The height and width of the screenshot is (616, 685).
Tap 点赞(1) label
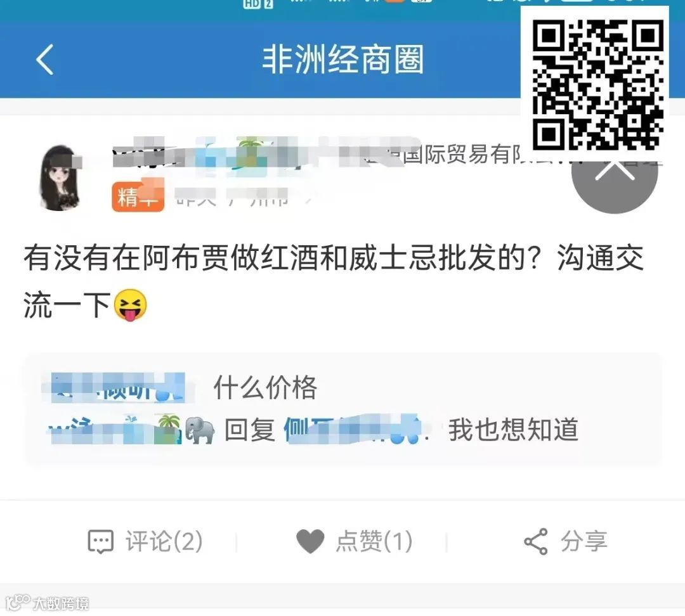pos(374,541)
